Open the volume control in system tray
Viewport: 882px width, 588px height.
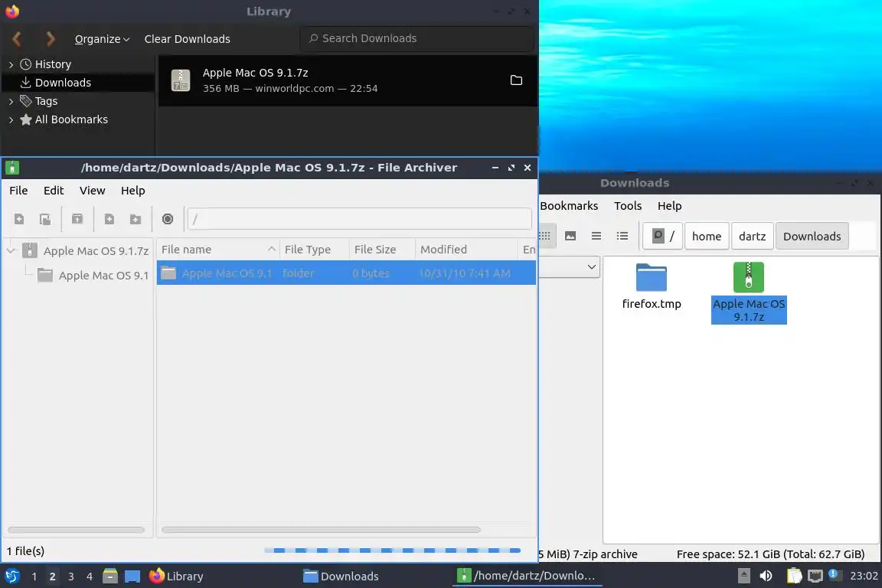click(x=766, y=577)
